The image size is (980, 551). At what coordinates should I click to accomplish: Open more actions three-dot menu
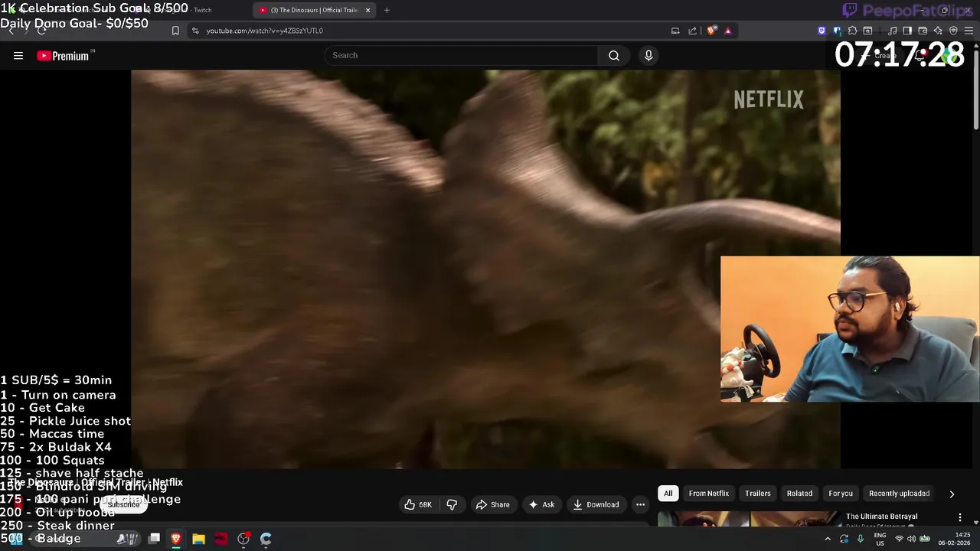640,504
